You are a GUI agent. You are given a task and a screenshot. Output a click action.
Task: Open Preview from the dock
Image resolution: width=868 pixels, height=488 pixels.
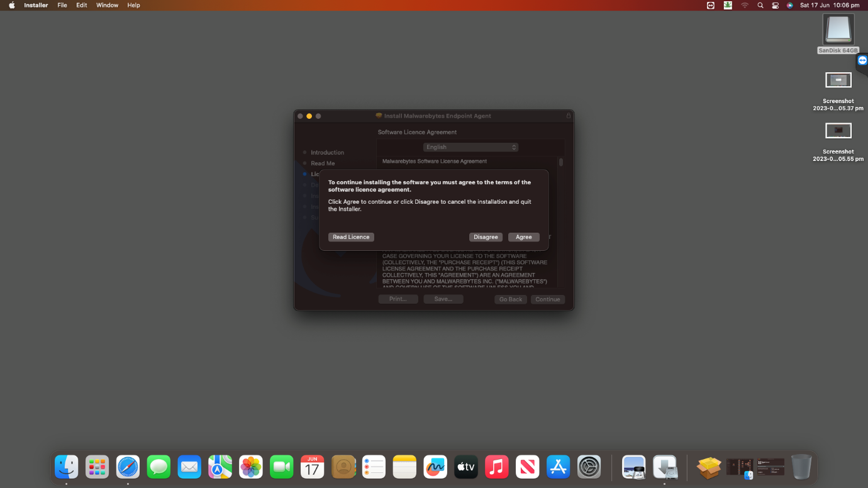[x=633, y=467]
